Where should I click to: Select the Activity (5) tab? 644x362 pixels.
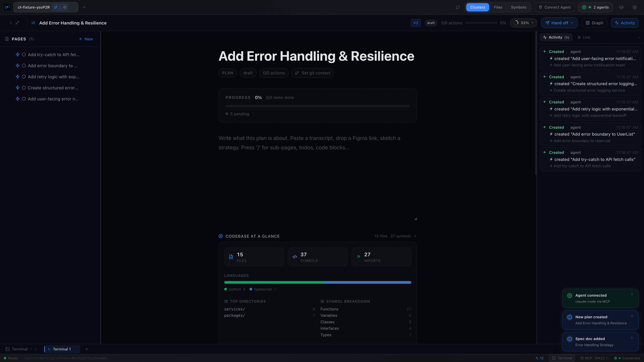pyautogui.click(x=556, y=37)
